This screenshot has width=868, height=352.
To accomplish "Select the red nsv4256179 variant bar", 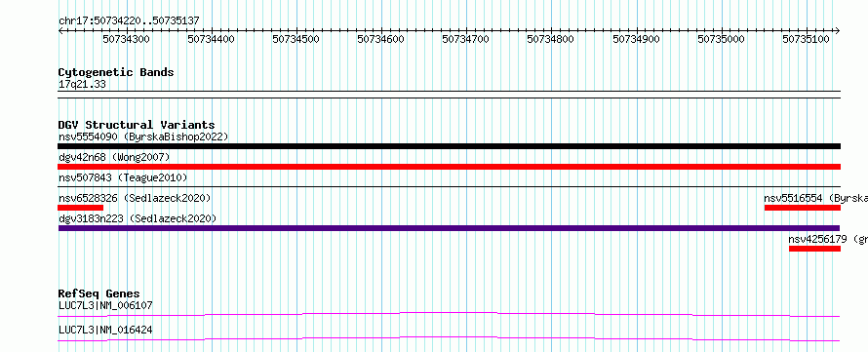I will point(815,249).
